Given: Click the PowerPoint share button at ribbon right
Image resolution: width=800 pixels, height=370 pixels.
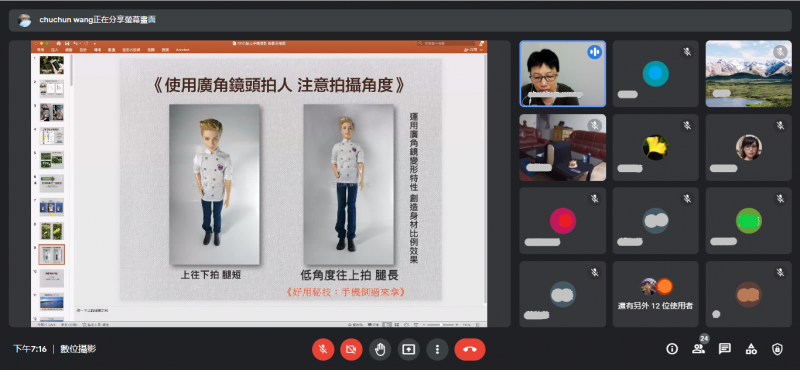Looking at the screenshot, I should pos(471,50).
